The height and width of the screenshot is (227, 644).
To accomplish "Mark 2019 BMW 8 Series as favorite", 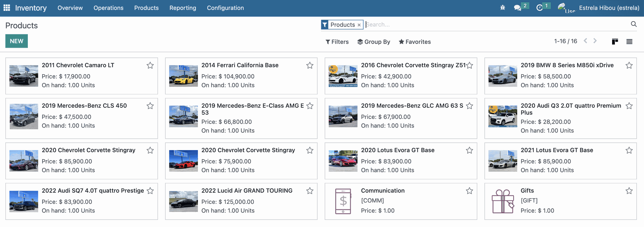I will tap(629, 65).
